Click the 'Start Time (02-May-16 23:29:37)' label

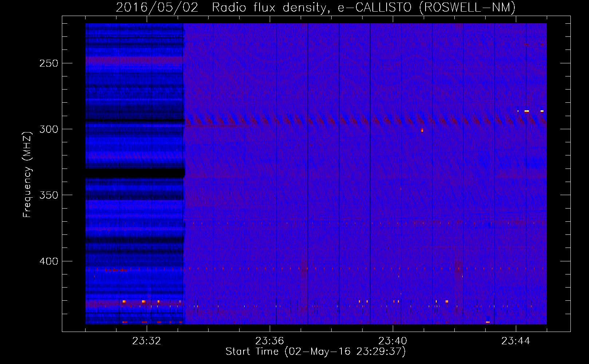point(316,352)
